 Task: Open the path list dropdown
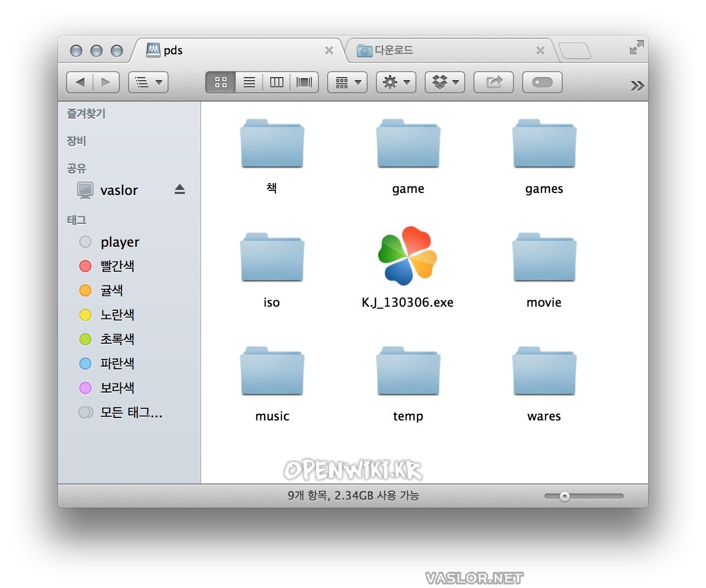(148, 82)
